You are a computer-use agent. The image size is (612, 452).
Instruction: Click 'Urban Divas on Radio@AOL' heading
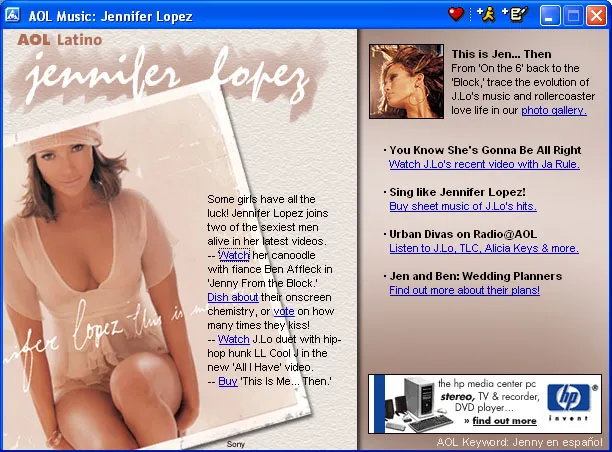pos(463,234)
